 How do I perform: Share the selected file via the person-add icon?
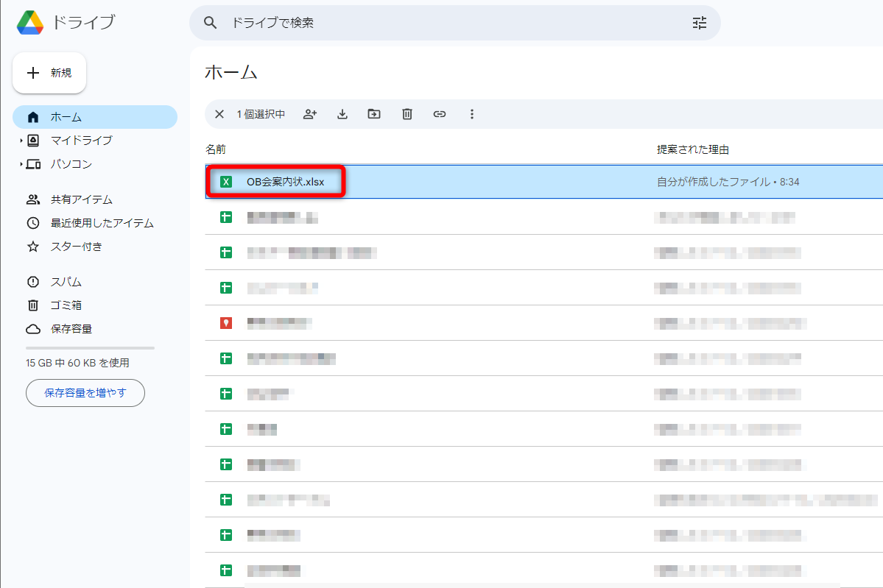pos(310,114)
